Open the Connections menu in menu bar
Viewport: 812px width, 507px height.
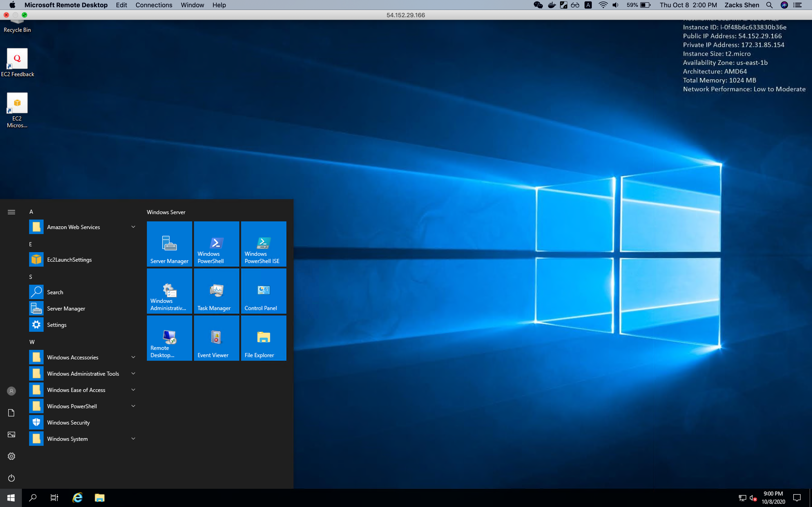154,5
